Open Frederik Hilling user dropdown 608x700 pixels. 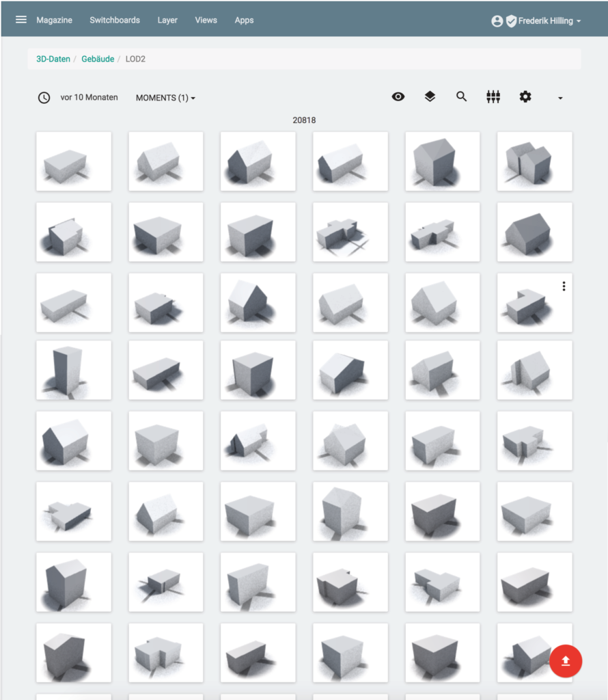click(549, 21)
